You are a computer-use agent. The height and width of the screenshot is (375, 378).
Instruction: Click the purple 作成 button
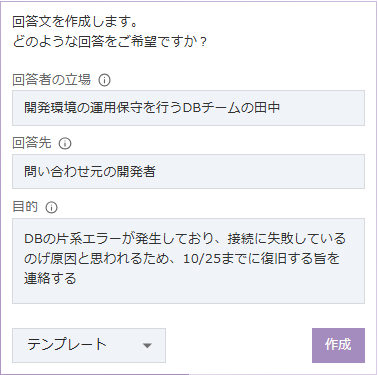tap(338, 345)
